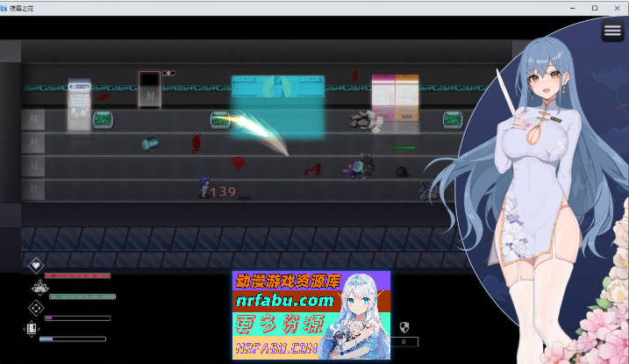This screenshot has height=364, width=629.
Task: Click the blue-haired player character sprite
Action: [x=204, y=184]
